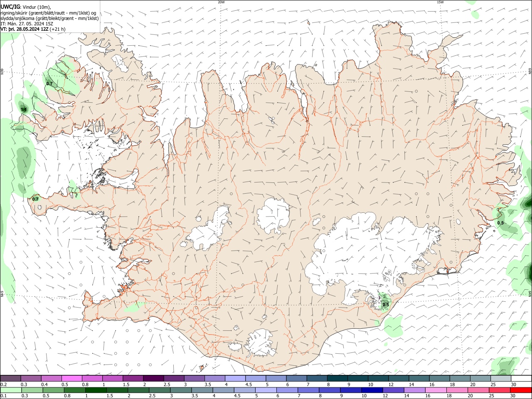
Task: Select the darkest green 1 swatch in lower legend row
Action: (96, 390)
